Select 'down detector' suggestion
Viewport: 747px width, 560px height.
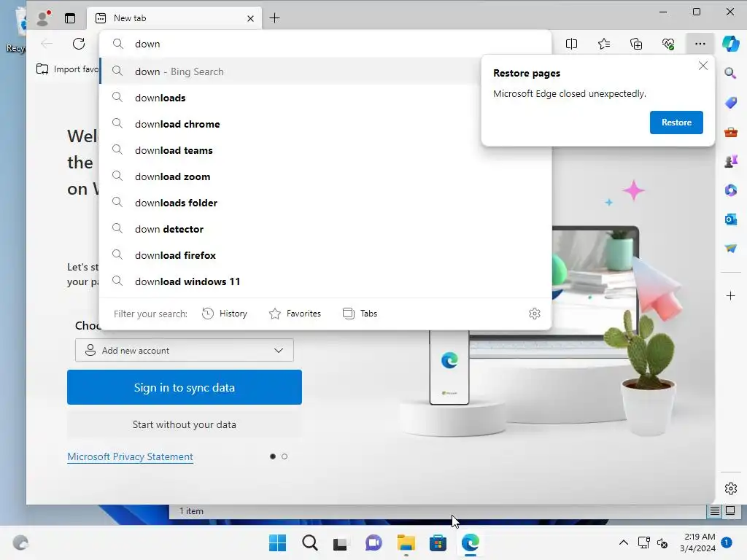(325, 228)
